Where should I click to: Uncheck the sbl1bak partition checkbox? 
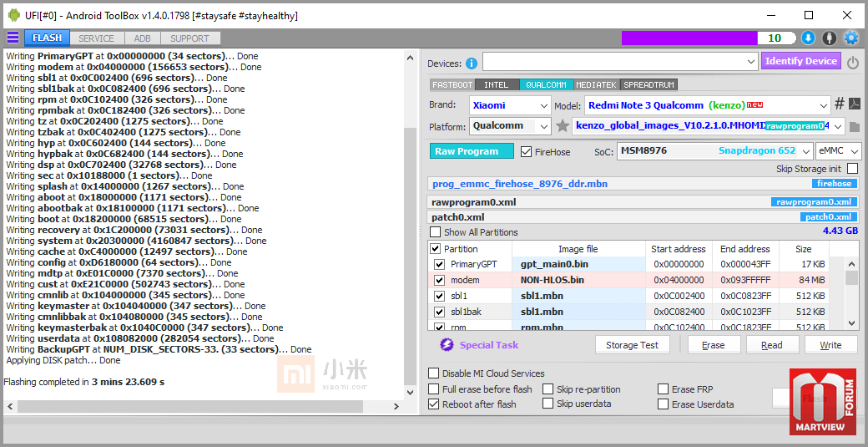tap(440, 312)
